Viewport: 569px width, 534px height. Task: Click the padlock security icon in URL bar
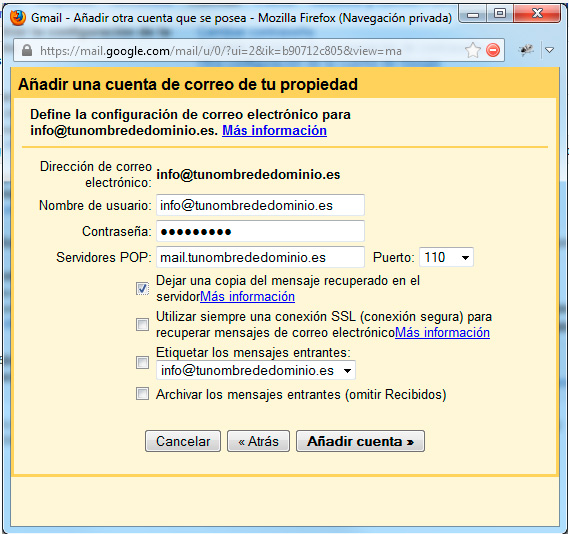coord(26,50)
